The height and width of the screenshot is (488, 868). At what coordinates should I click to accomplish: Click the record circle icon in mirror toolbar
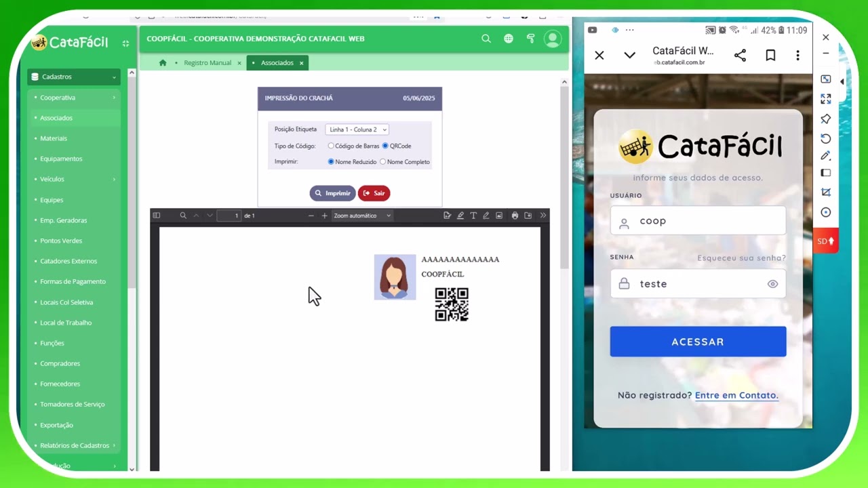pos(826,212)
